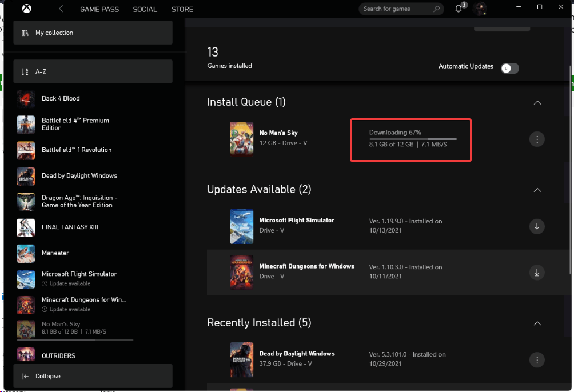Click Battlefield 1 Revolution title in sidebar
Image resolution: width=574 pixels, height=392 pixels.
point(77,150)
